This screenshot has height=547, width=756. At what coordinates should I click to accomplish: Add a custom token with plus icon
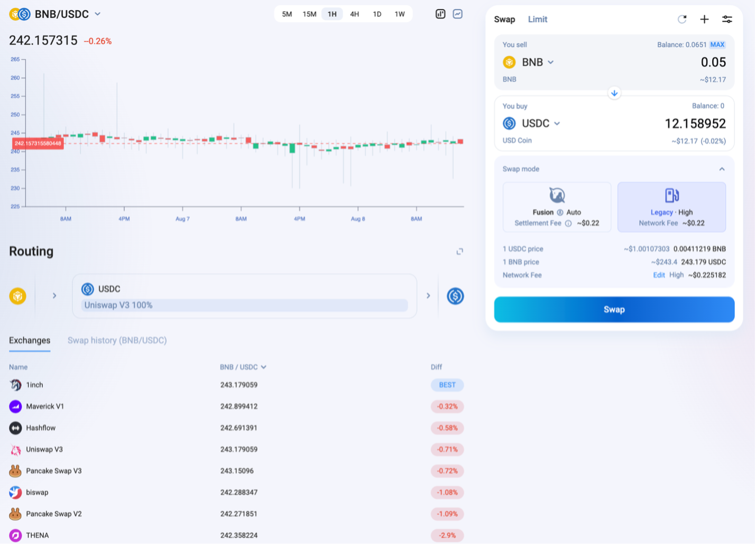[704, 20]
